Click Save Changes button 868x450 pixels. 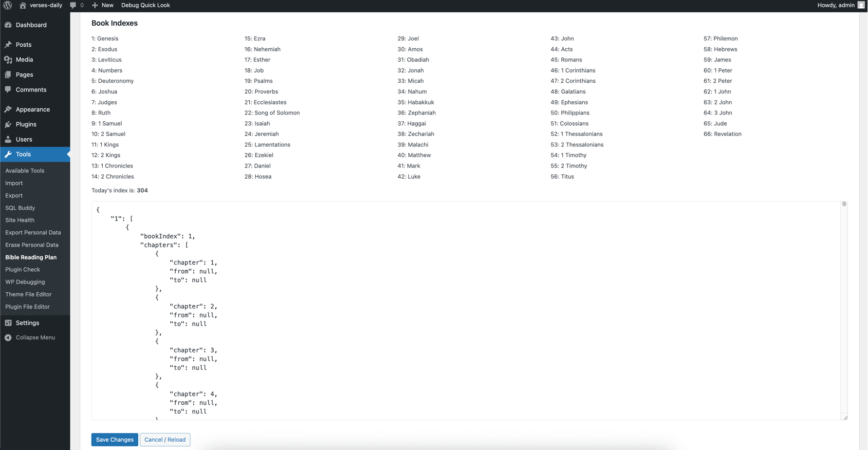[114, 439]
